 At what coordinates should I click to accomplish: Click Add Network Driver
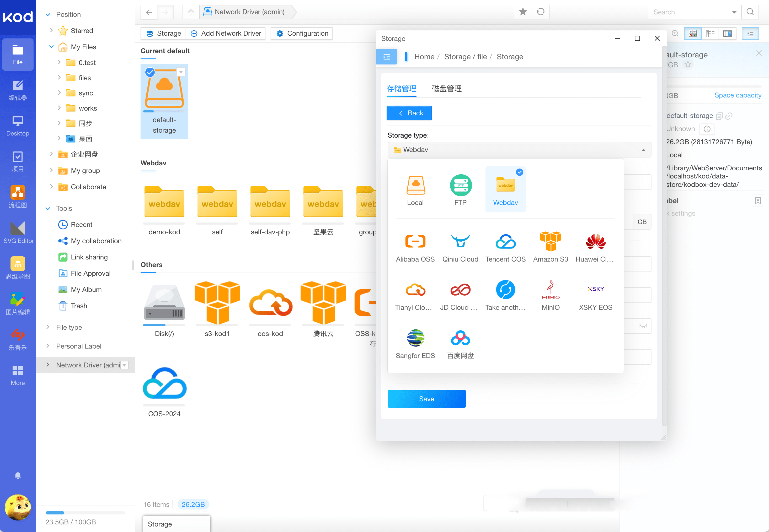click(226, 33)
